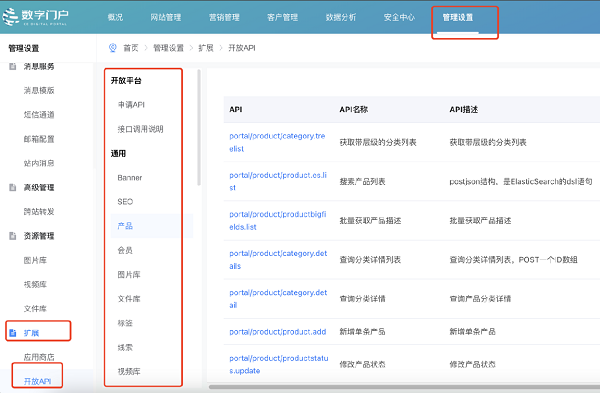This screenshot has width=600, height=393.
Task: Click 扩展 in the breadcrumb
Action: (x=206, y=48)
